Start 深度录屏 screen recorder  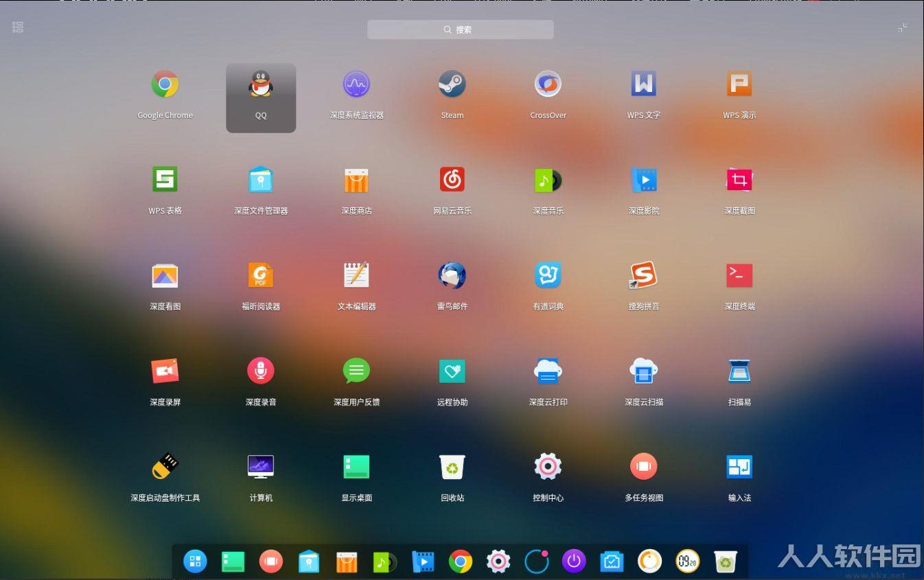tap(165, 371)
